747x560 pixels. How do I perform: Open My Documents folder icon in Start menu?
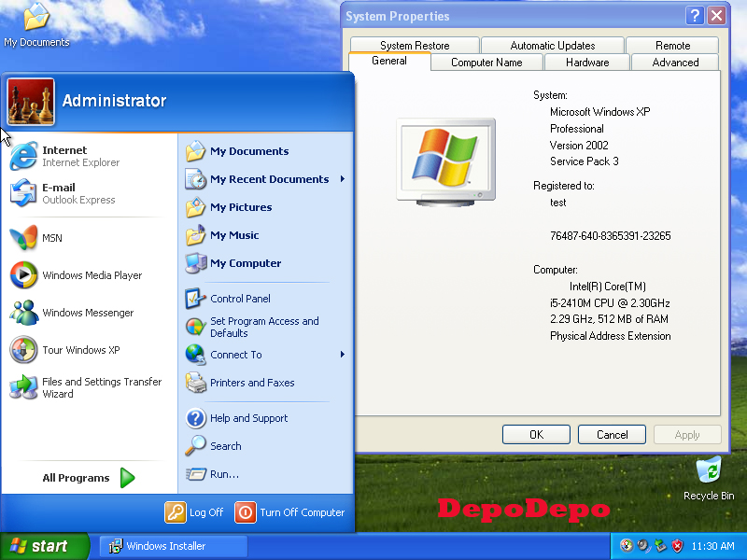[x=195, y=151]
